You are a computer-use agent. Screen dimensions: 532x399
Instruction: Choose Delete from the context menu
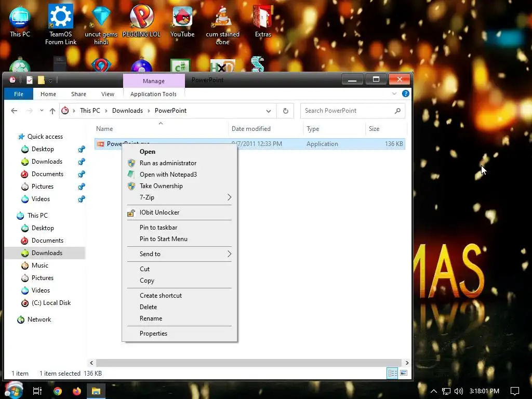179,307
